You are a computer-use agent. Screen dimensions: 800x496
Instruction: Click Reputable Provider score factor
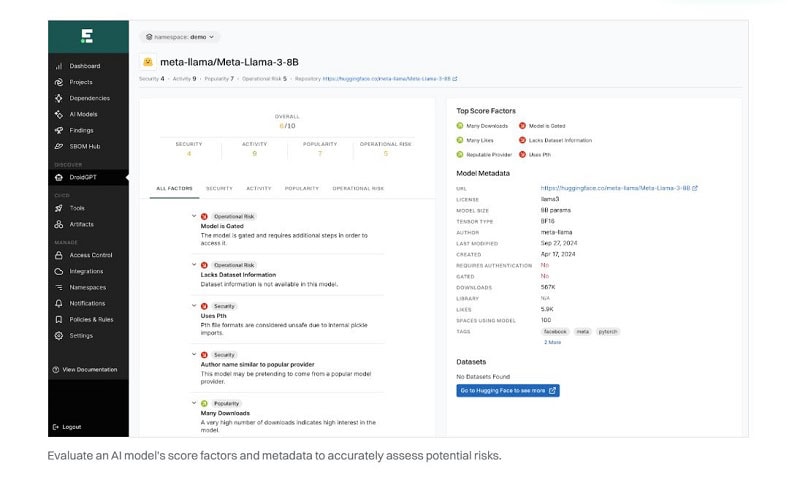point(489,154)
